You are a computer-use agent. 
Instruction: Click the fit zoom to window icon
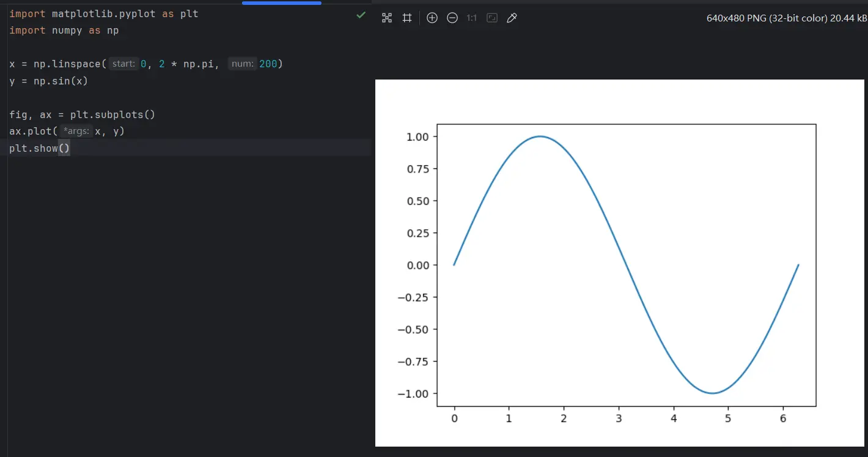click(x=492, y=18)
